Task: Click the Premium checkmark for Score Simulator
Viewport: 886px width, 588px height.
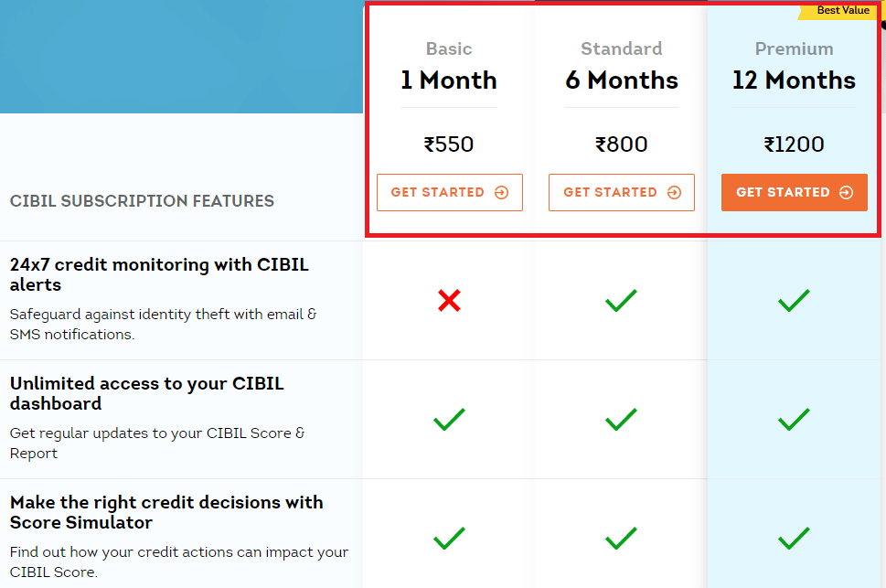Action: 794,538
